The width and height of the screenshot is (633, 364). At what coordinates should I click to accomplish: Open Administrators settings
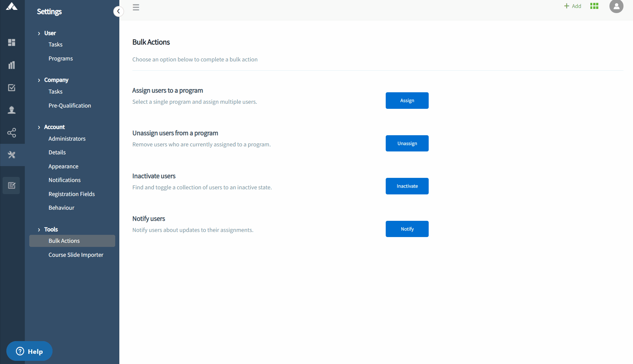point(67,139)
